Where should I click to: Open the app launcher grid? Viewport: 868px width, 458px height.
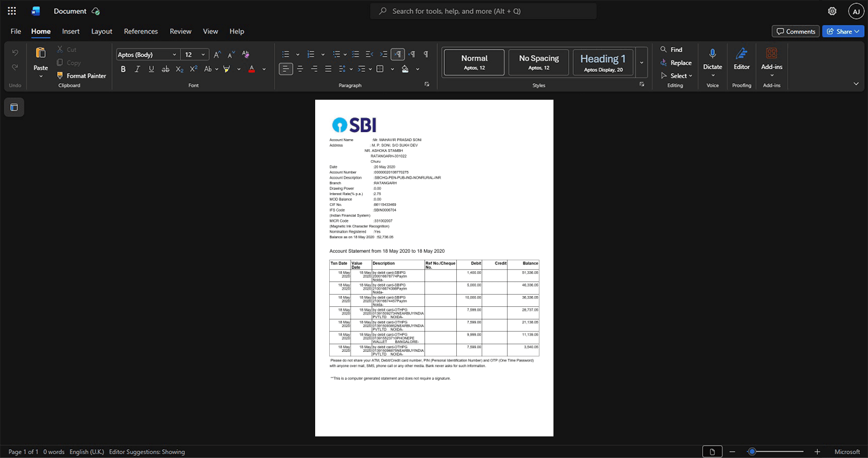11,11
